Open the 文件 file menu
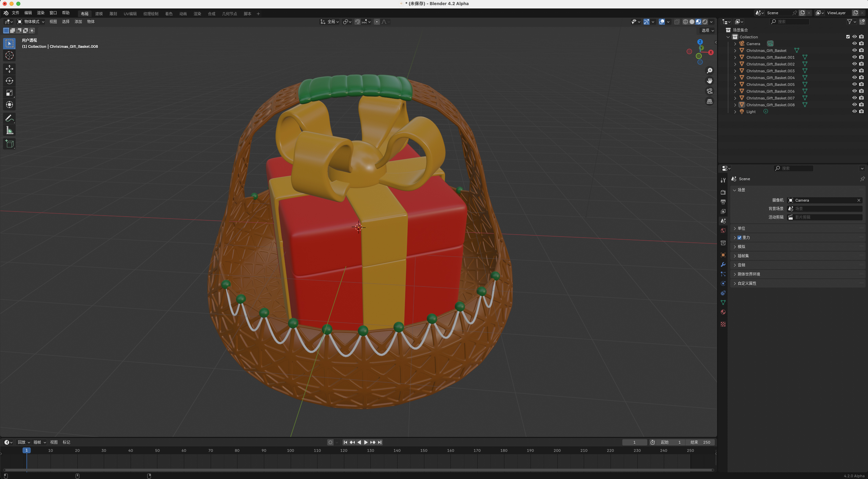 pyautogui.click(x=16, y=13)
